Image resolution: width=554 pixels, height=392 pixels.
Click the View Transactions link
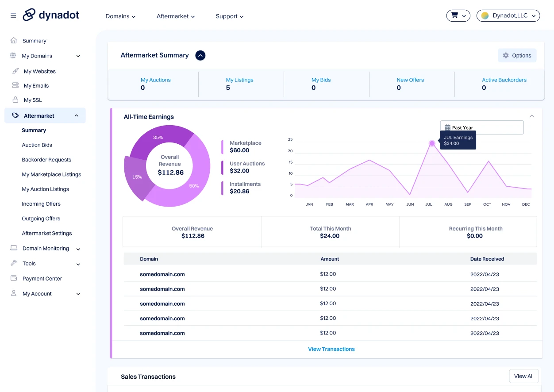[x=331, y=349]
